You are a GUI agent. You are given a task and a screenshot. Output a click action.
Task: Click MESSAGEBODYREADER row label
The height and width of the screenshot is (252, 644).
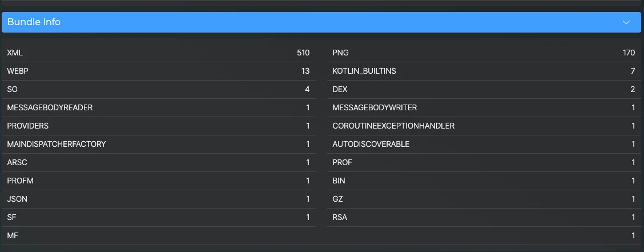(50, 108)
